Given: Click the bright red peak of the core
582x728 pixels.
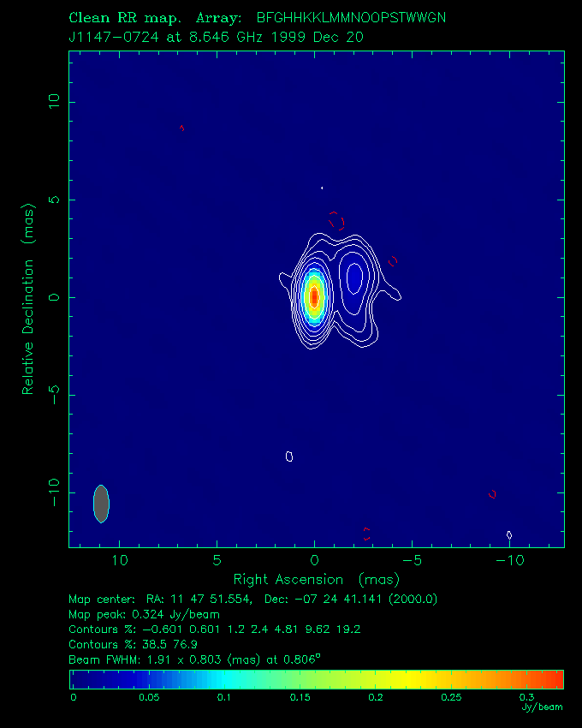Looking at the screenshot, I should pos(314,296).
